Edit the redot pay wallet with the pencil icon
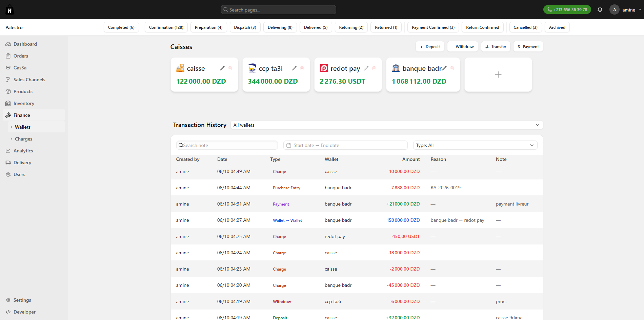This screenshot has height=320, width=644. pyautogui.click(x=366, y=68)
